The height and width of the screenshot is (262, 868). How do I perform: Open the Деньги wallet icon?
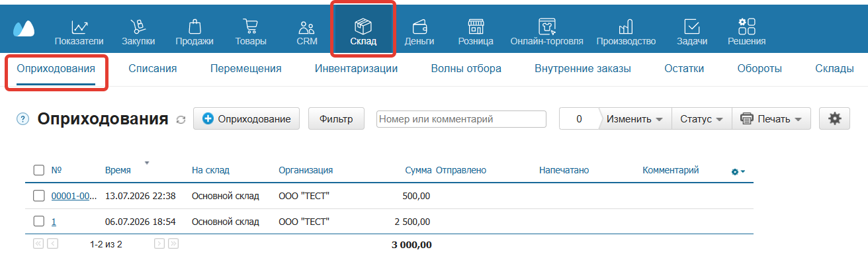(419, 27)
